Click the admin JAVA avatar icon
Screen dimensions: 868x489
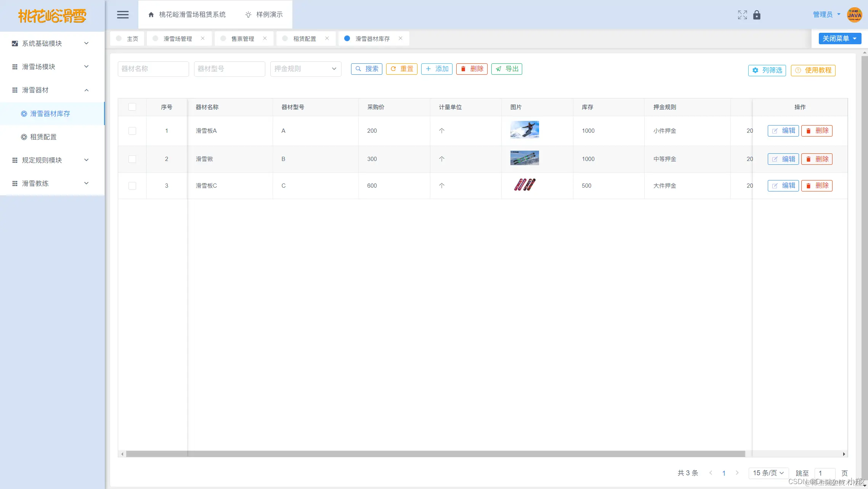pos(854,15)
